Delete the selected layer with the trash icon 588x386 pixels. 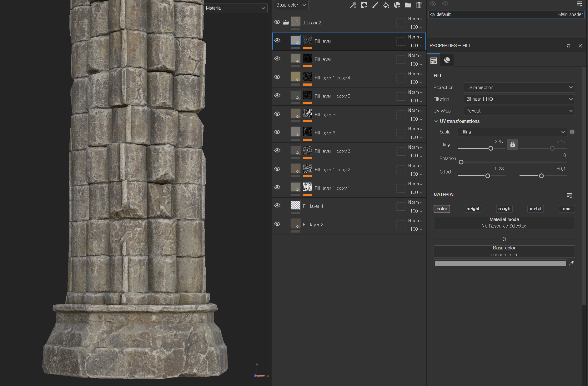[x=419, y=5]
